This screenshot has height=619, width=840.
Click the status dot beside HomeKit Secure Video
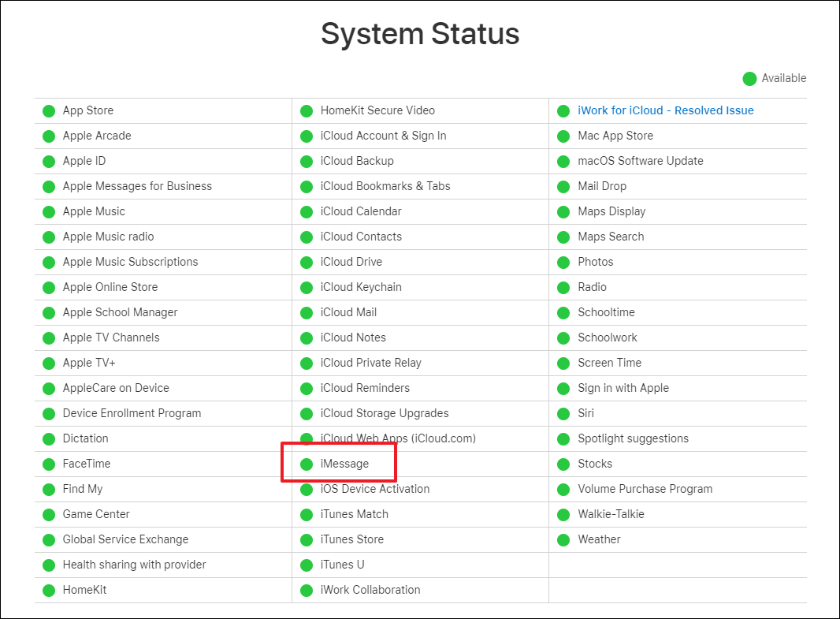(x=307, y=111)
